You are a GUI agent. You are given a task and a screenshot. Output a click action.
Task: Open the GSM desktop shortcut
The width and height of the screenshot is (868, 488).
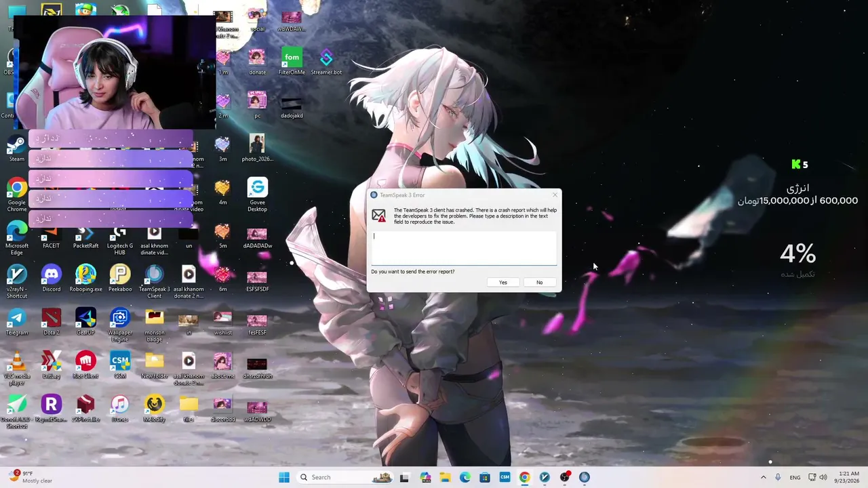click(120, 365)
